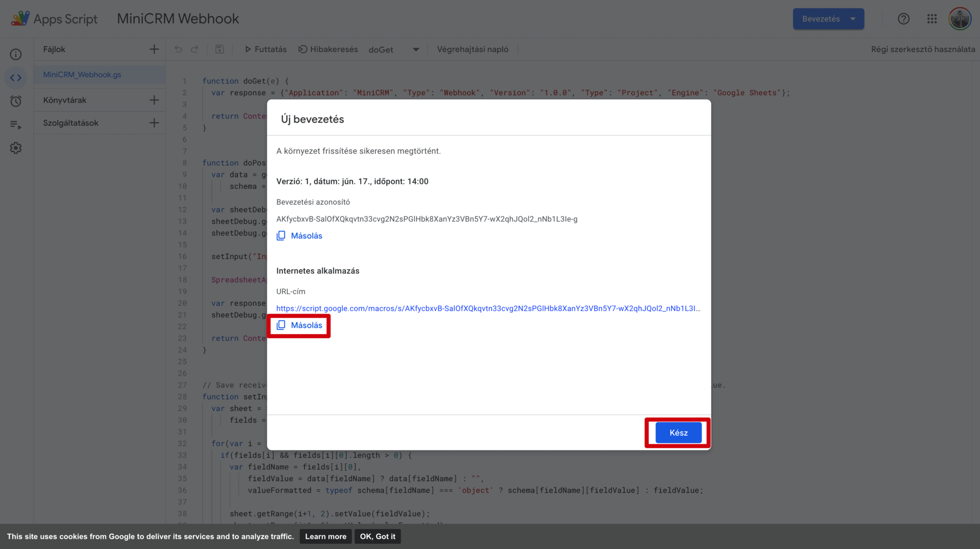Open the Executions list icon
This screenshot has width=980, height=549.
(x=16, y=125)
